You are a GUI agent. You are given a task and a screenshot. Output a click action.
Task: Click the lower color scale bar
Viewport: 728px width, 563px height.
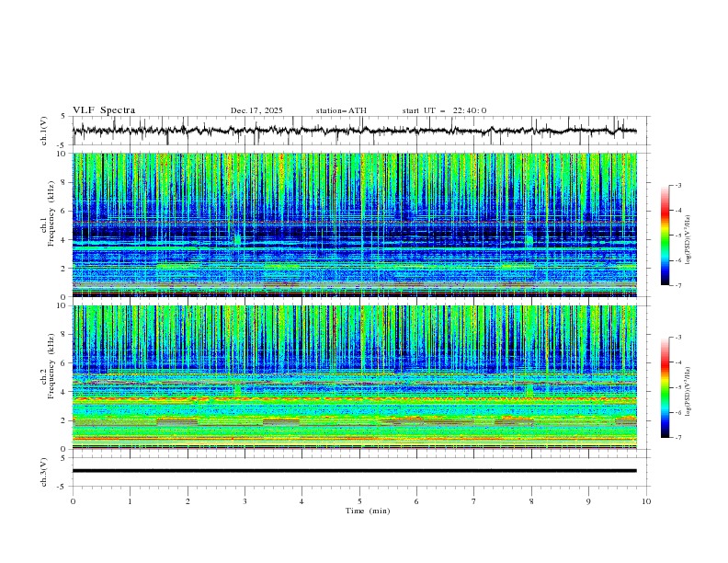tap(665, 387)
